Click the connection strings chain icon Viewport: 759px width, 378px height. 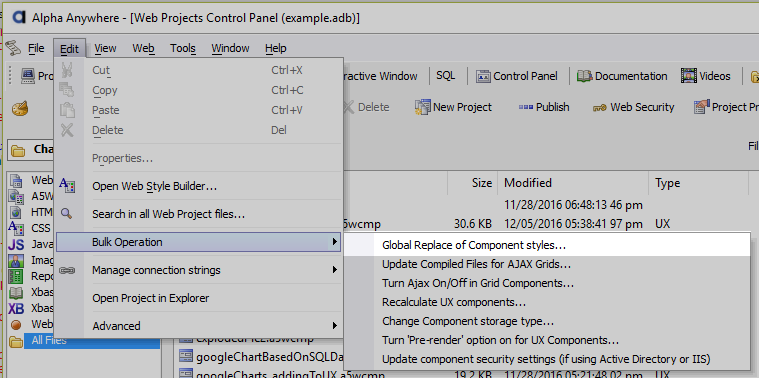point(67,270)
